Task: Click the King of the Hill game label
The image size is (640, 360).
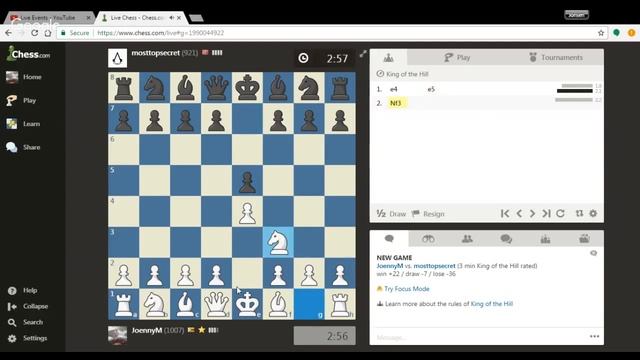Action: (x=407, y=74)
